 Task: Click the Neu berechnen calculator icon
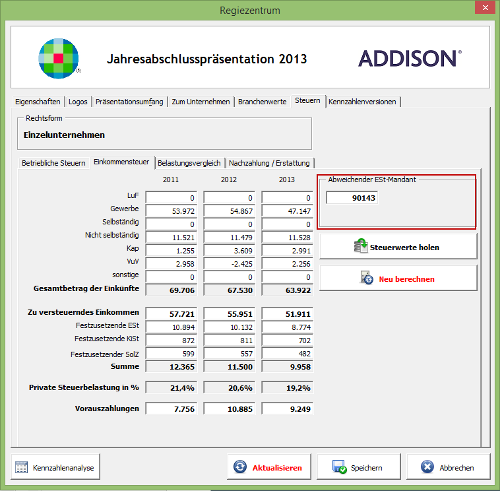click(366, 278)
